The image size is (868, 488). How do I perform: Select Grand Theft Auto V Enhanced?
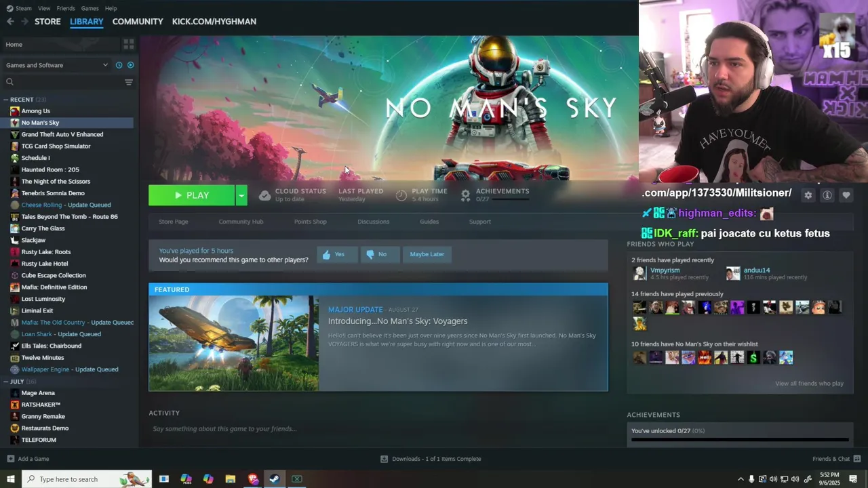click(62, 134)
